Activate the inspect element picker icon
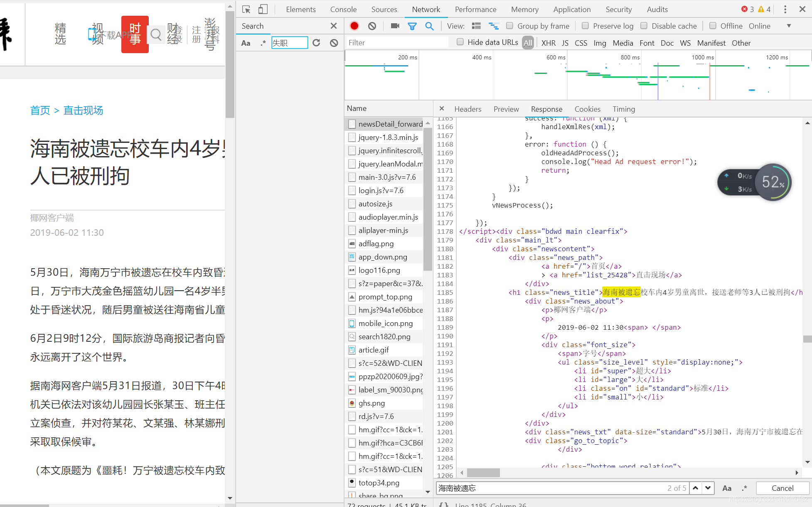This screenshot has height=507, width=812. pos(246,9)
